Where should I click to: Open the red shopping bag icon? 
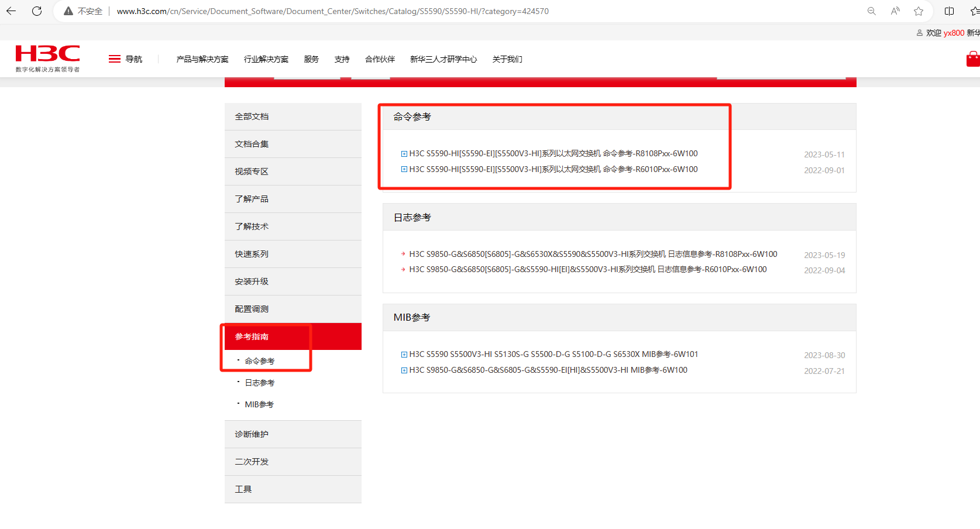(973, 59)
